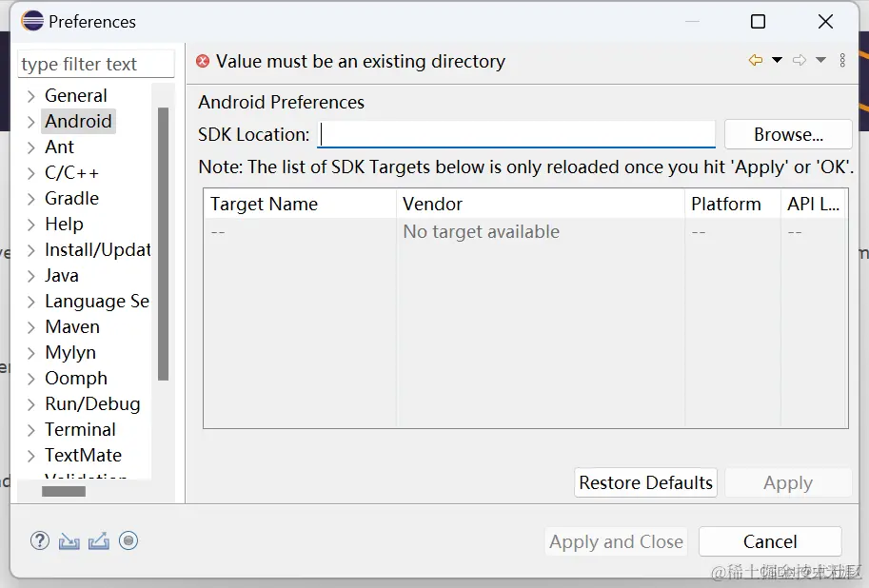This screenshot has width=869, height=588.
Task: Open the forward history dropdown arrow
Action: [x=820, y=60]
